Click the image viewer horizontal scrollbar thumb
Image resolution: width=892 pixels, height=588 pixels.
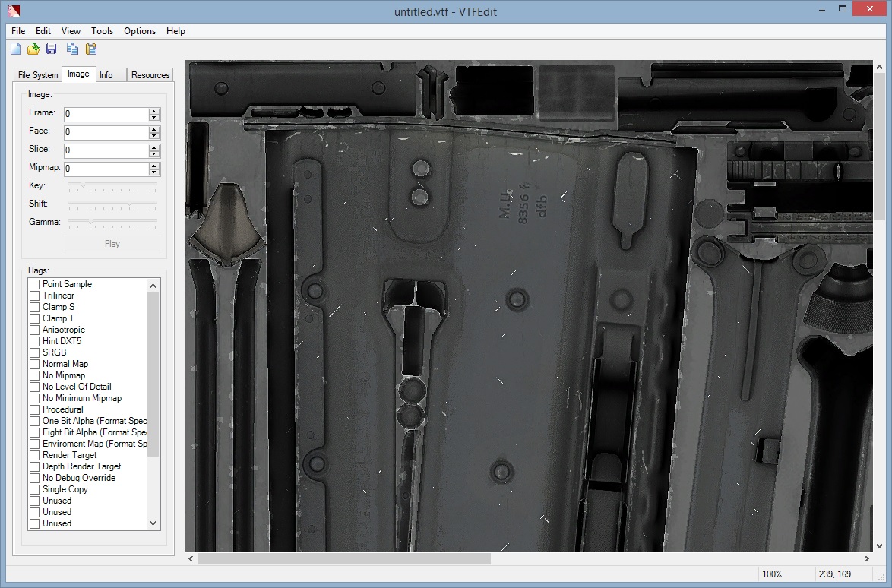point(343,559)
